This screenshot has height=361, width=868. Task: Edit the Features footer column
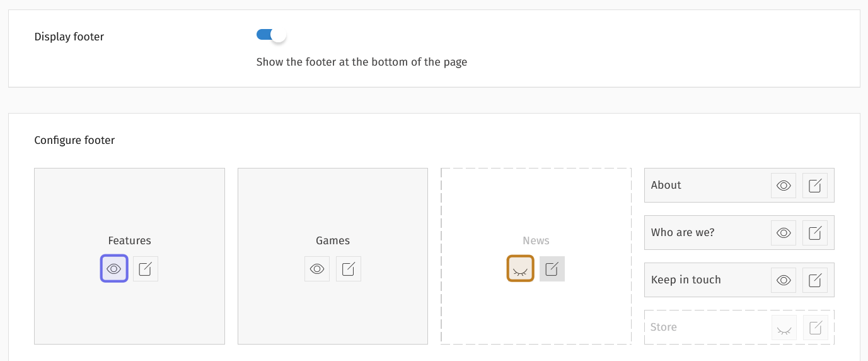(x=146, y=269)
